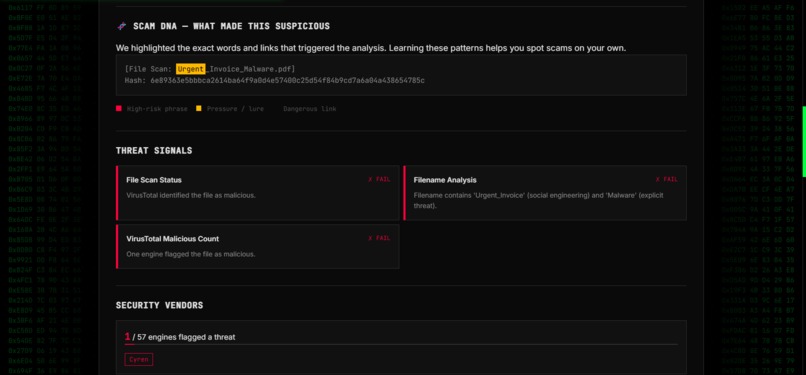This screenshot has width=806, height=375.
Task: Open the Filename Analysis threat card
Action: (545, 193)
